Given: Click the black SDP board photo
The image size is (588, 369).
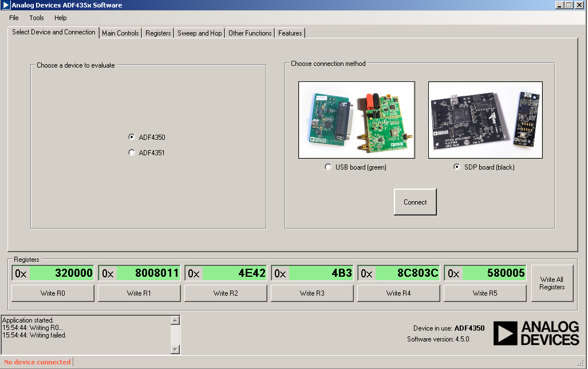Looking at the screenshot, I should click(486, 120).
